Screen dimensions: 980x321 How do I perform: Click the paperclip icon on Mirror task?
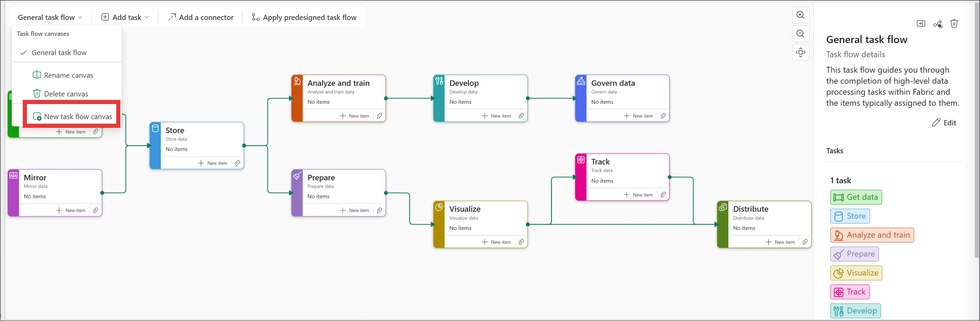point(96,210)
